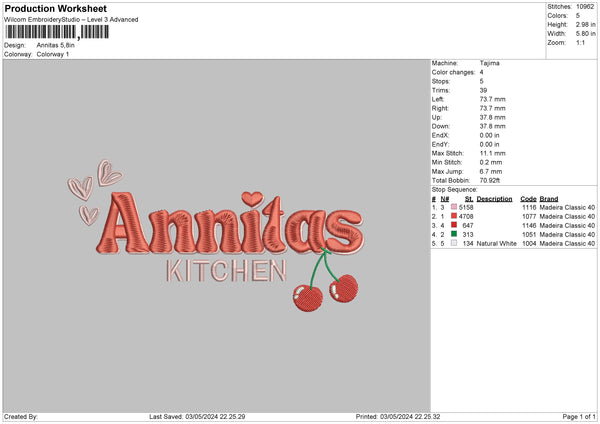Click the stitches count '10962'
Image resolution: width=600 pixels, height=424 pixels.
pos(585,7)
